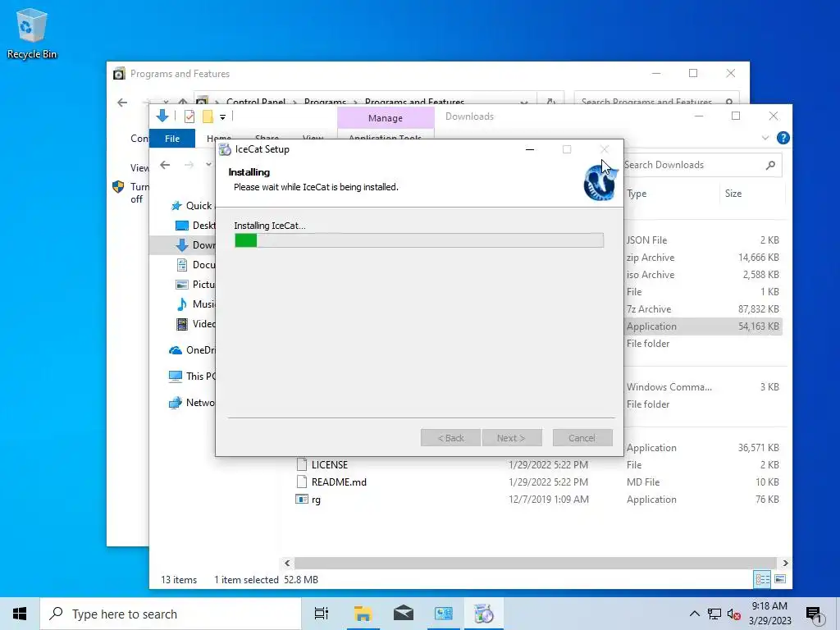Open File Explorer from the taskbar
This screenshot has height=630, width=840.
coord(363,614)
